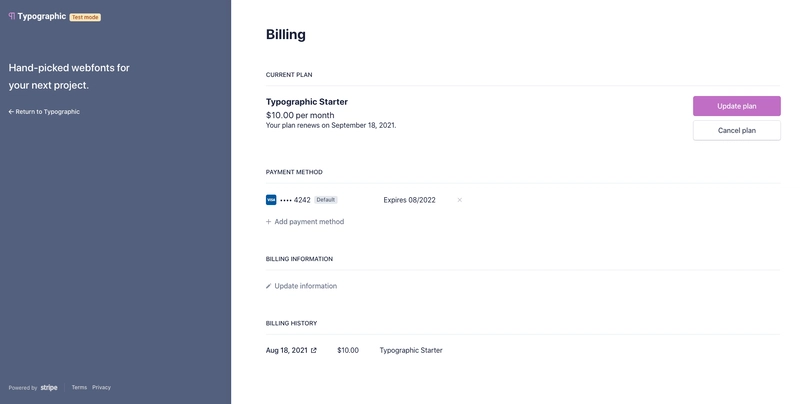Screen dimensions: 800x404
Task: Click the Cancel plan button
Action: [737, 131]
